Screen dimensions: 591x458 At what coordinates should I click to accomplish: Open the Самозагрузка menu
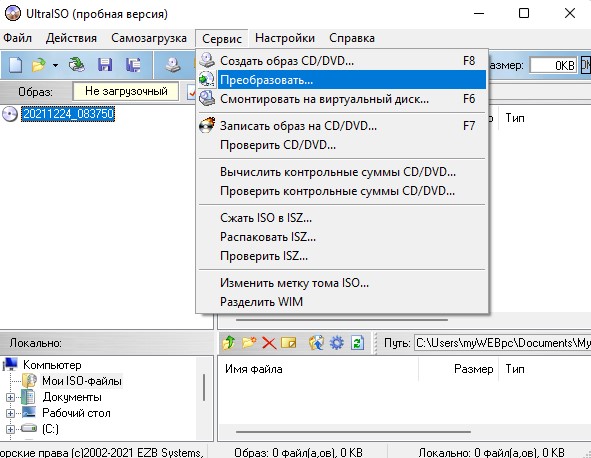[x=149, y=38]
